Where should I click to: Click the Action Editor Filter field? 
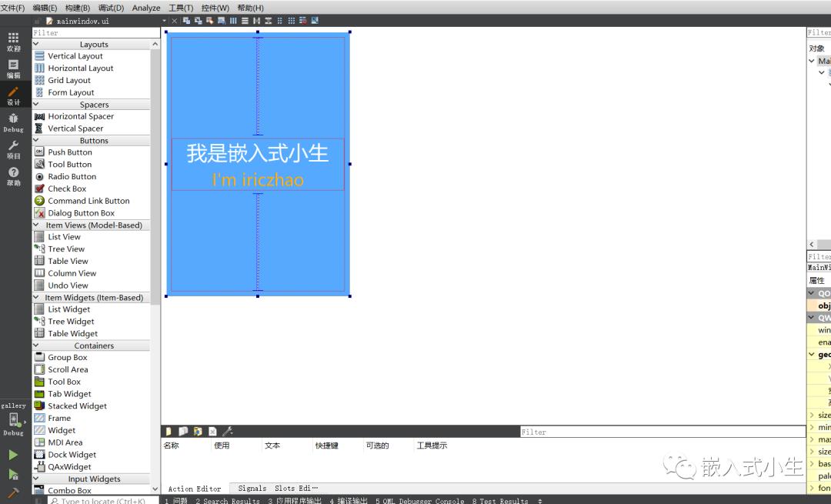click(x=662, y=432)
